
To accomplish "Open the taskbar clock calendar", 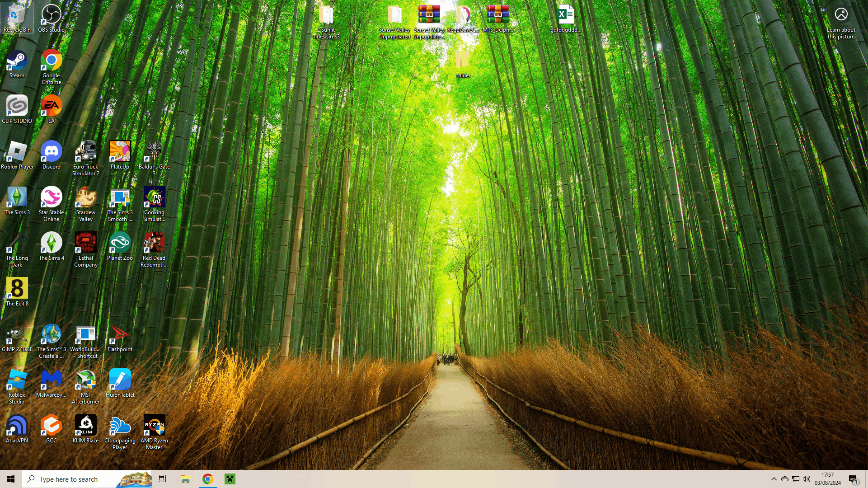I will (828, 479).
